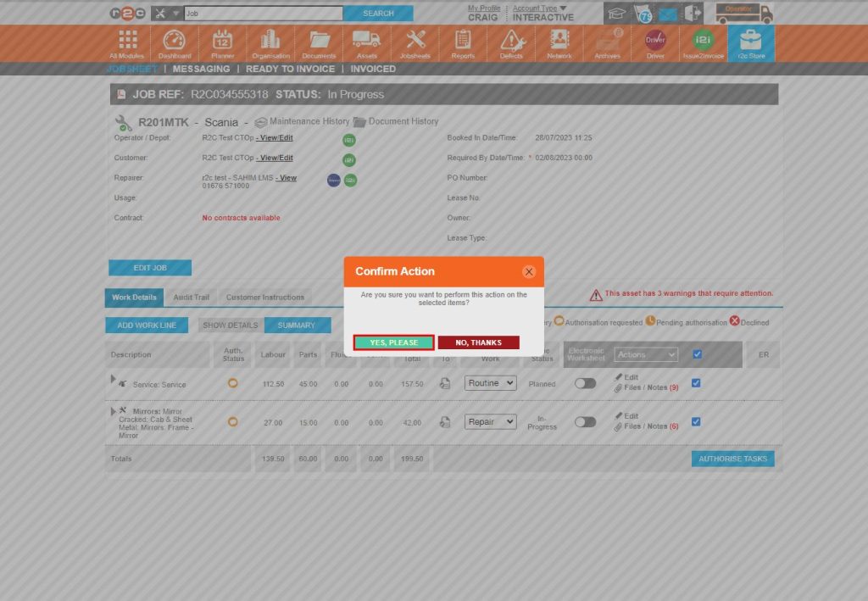This screenshot has height=601, width=868.
Task: Open the Issue2invoice module
Action: click(702, 42)
